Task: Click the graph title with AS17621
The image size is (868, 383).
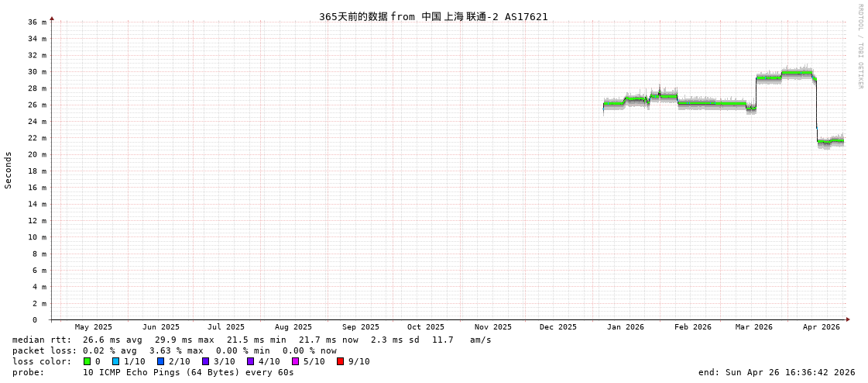Action: point(433,16)
